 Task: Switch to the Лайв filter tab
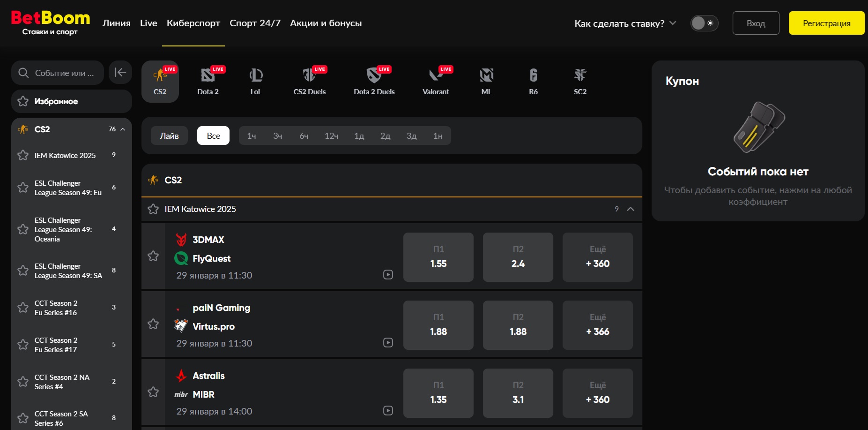click(x=169, y=136)
